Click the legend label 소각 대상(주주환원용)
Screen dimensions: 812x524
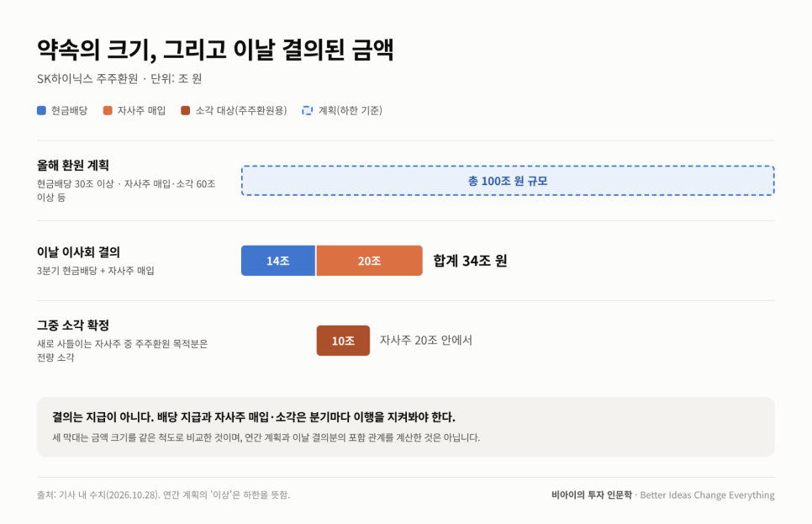[x=240, y=110]
